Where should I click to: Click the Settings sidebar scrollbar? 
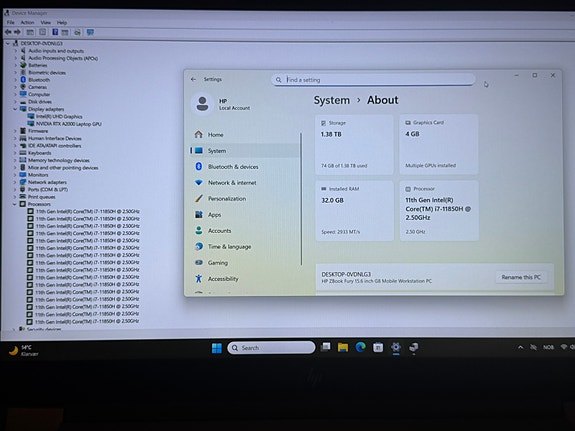pyautogui.click(x=301, y=199)
